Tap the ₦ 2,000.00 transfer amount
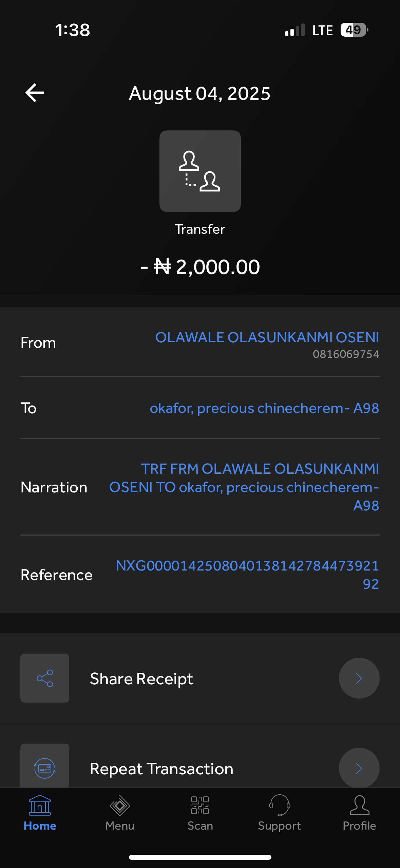This screenshot has width=400, height=868. click(200, 267)
